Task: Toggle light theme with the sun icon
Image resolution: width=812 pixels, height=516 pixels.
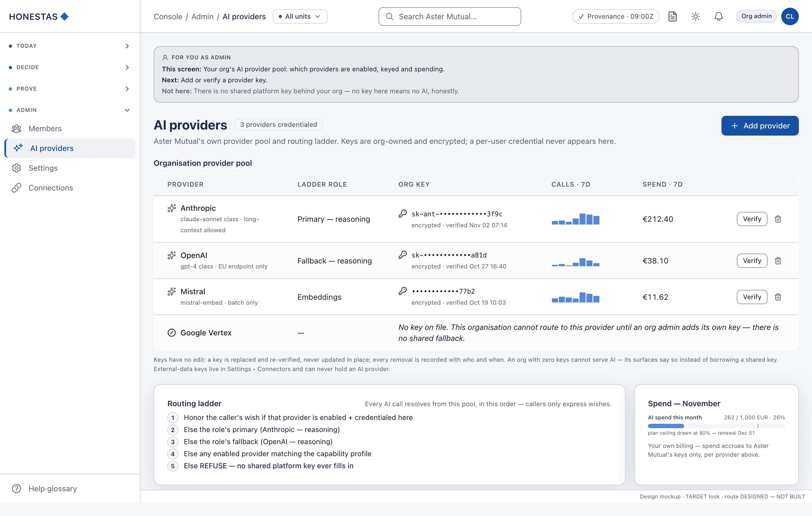Action: [x=695, y=16]
